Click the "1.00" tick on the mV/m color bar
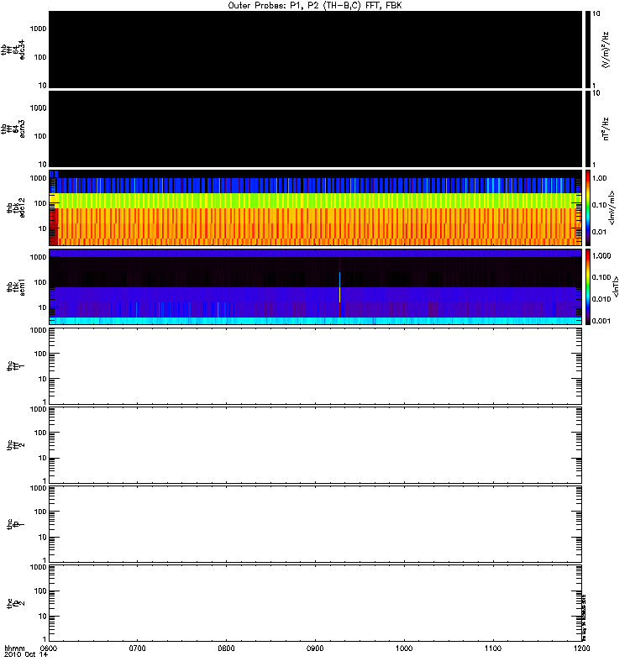 [x=599, y=178]
